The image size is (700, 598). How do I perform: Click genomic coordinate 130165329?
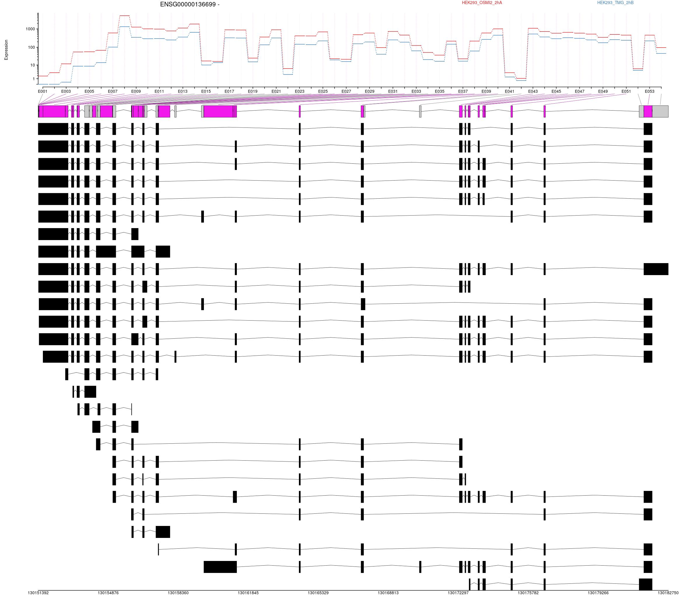pyautogui.click(x=318, y=592)
